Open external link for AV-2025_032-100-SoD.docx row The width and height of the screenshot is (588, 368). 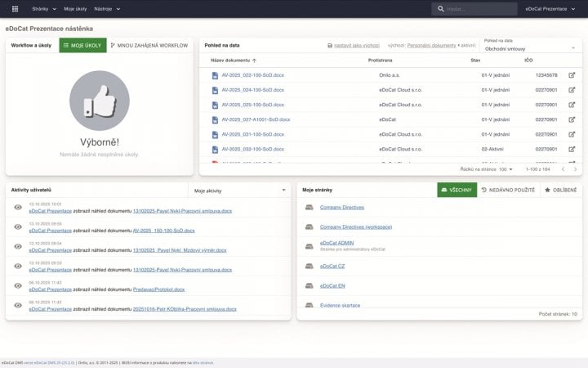pos(572,149)
